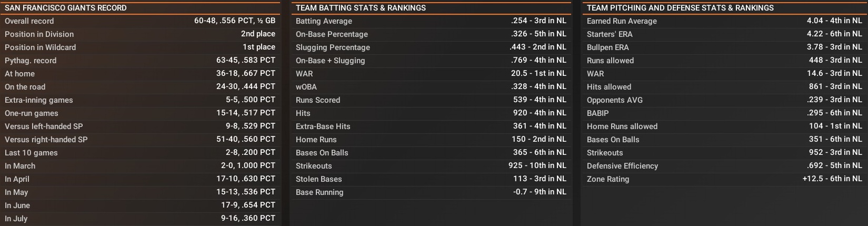Select the Overall record row
The image size is (868, 226).
coord(139,21)
